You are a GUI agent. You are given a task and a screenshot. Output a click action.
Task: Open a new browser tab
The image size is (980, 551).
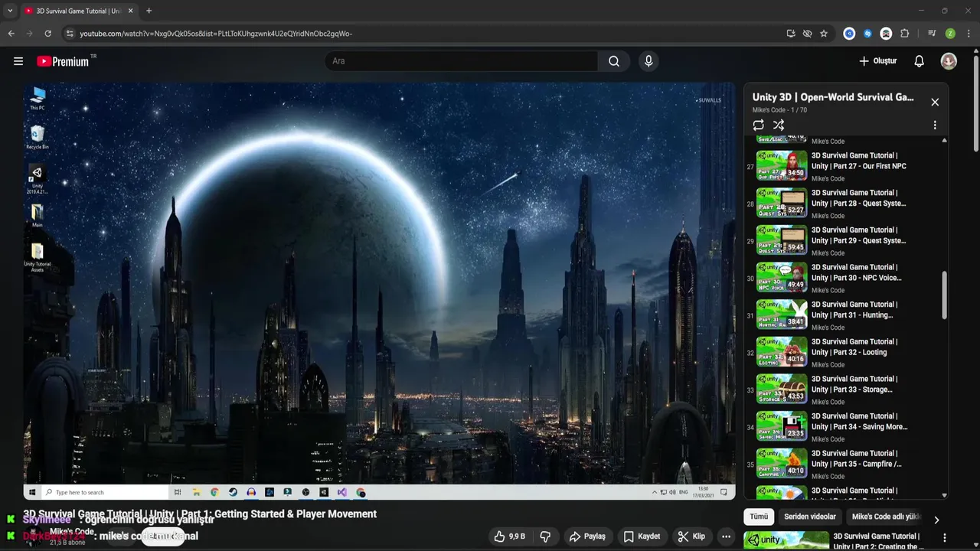click(149, 11)
